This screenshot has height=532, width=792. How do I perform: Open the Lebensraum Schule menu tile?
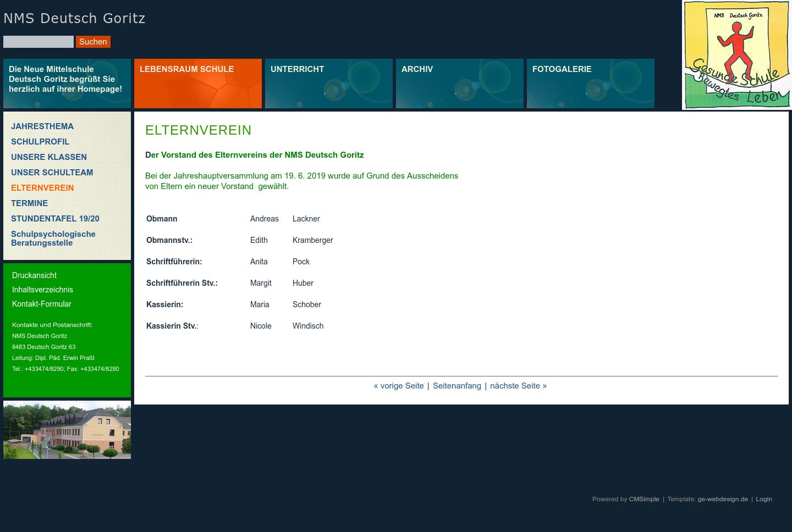click(198, 84)
